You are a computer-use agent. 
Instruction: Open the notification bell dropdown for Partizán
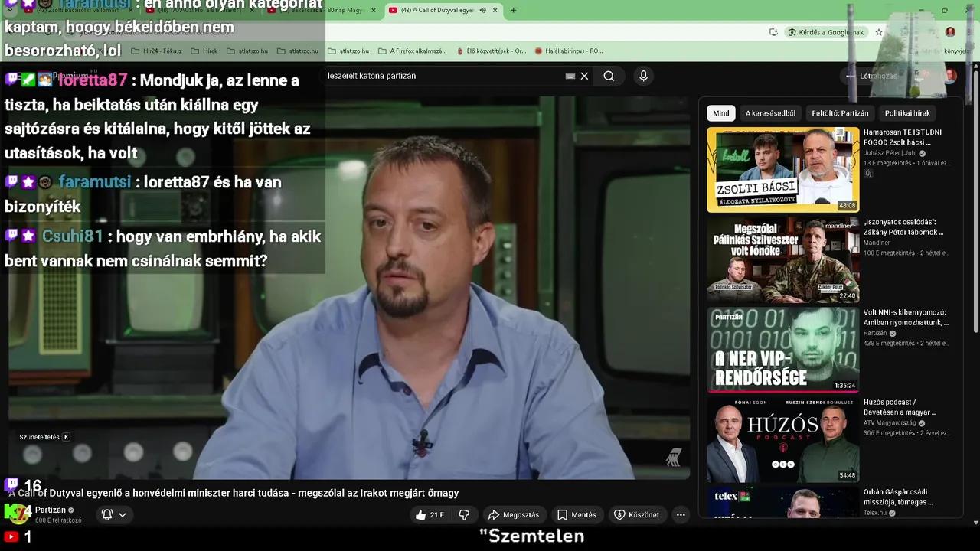click(114, 515)
